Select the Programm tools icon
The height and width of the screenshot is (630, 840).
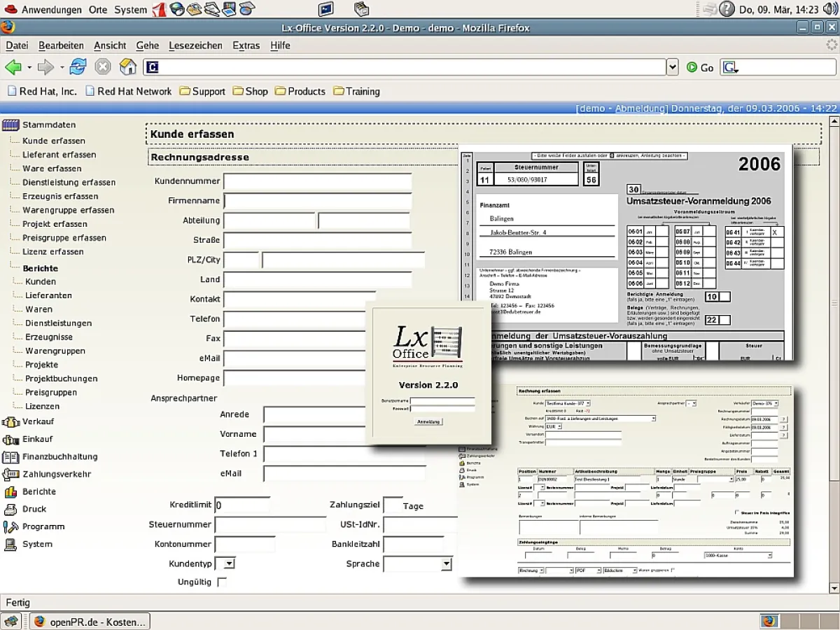click(x=10, y=527)
